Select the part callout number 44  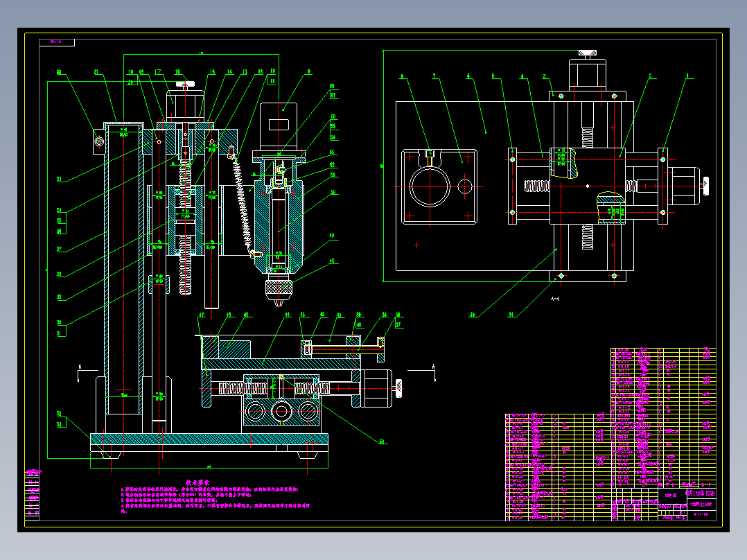click(x=288, y=315)
